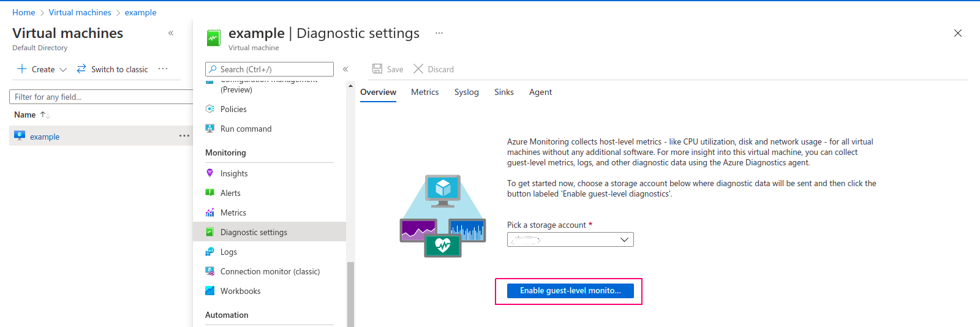Click the Monitoring section heading
Image resolution: width=980 pixels, height=327 pixels.
click(225, 152)
